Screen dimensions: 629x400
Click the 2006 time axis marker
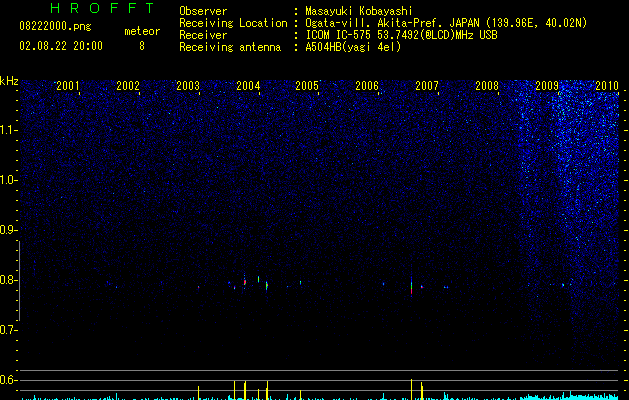367,85
